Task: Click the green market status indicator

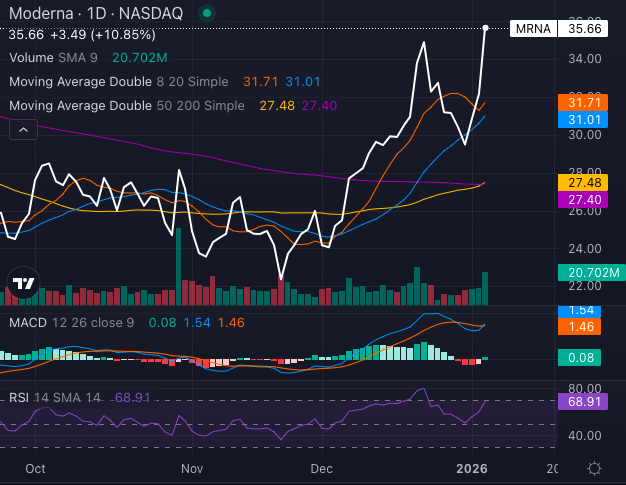Action: click(x=206, y=14)
